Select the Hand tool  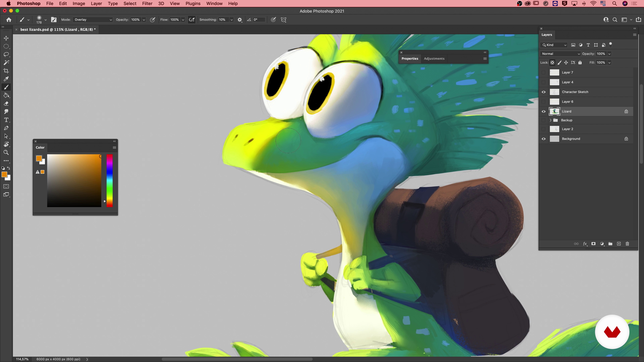[x=6, y=144]
